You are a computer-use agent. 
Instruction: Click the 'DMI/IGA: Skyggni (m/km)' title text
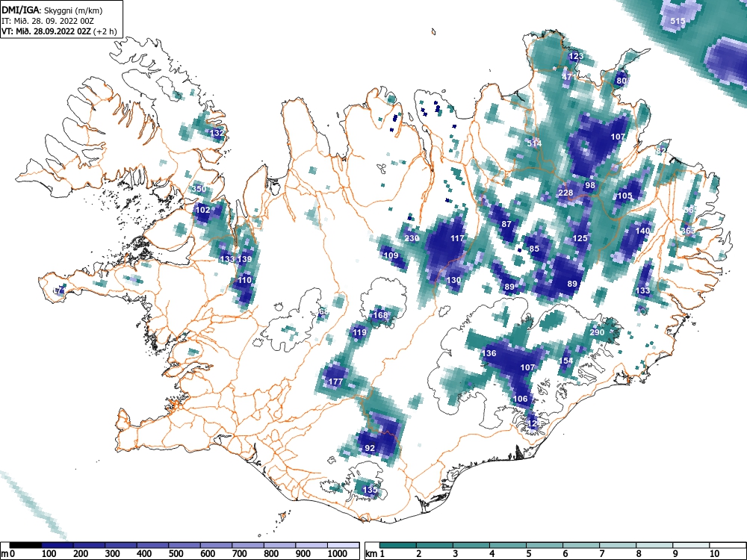(x=52, y=10)
